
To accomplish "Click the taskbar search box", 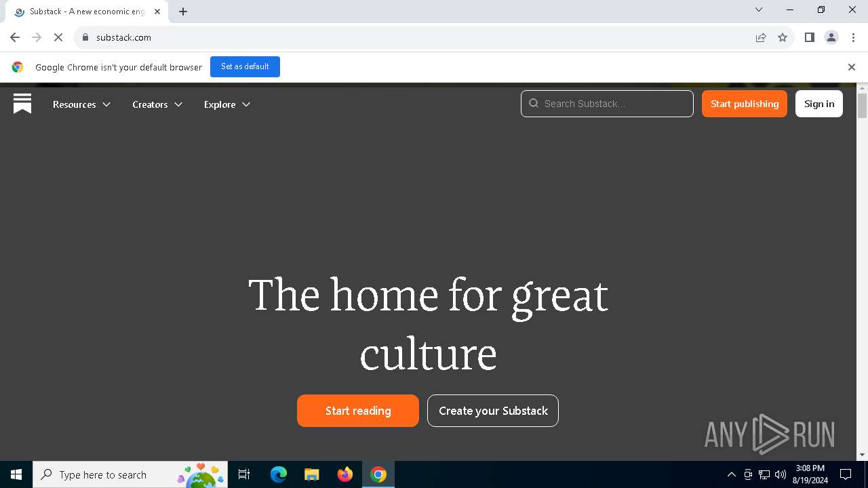I will 130,474.
